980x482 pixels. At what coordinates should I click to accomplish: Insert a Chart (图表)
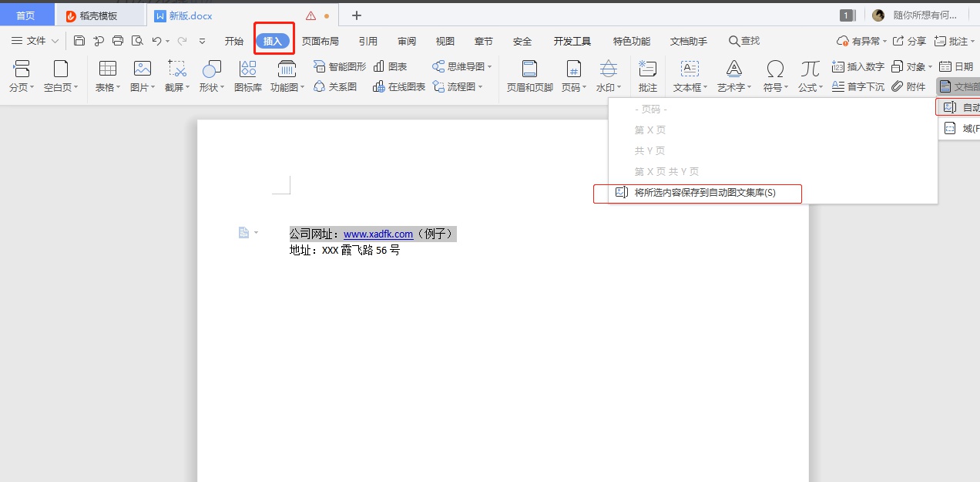click(390, 67)
